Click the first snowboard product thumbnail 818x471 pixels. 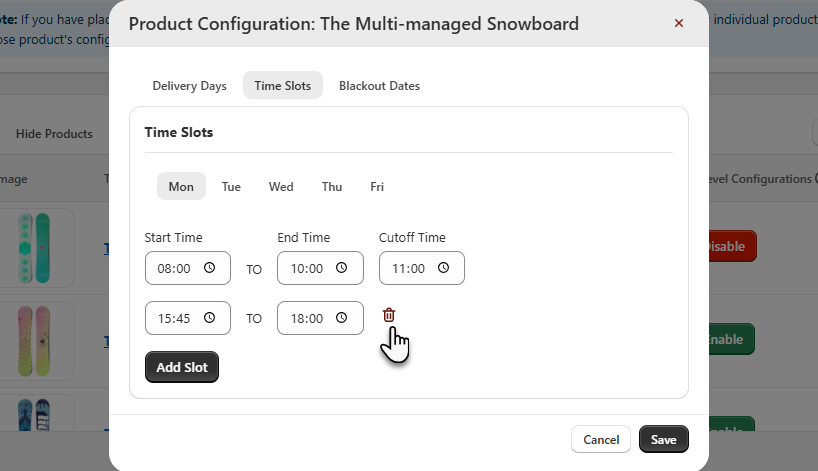click(38, 247)
